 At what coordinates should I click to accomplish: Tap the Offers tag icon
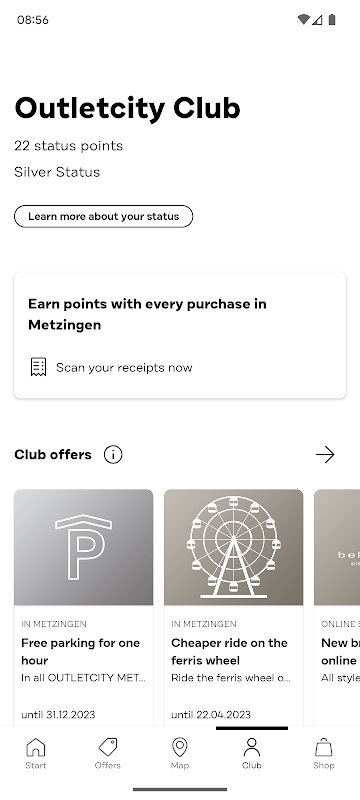point(108,747)
